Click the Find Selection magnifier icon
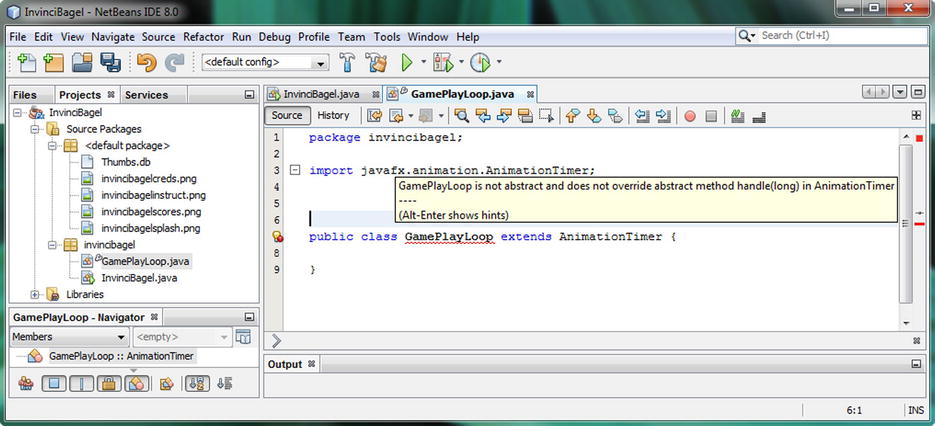This screenshot has height=426, width=935. pos(461,116)
